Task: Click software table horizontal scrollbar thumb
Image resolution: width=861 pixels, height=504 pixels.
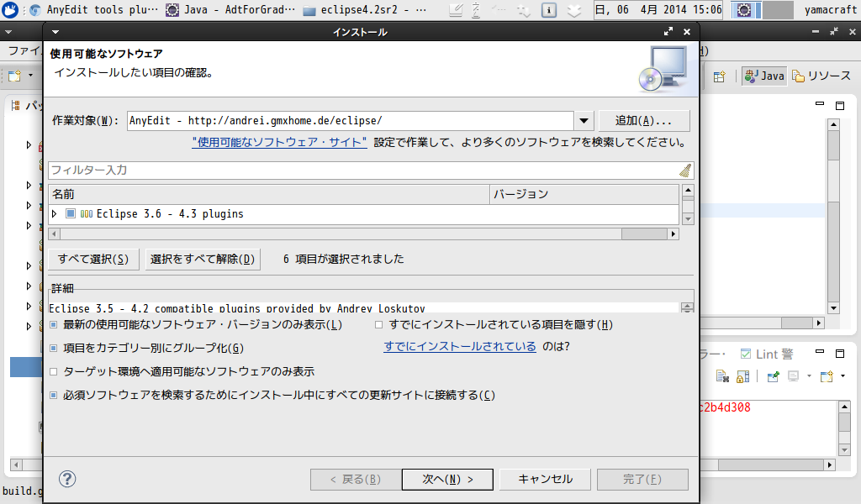Action: [x=644, y=234]
